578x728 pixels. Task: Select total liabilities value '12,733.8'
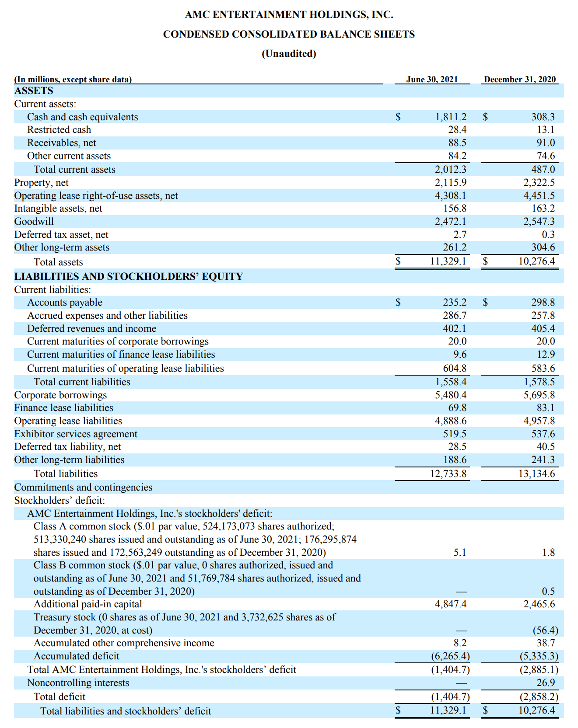tap(448, 474)
